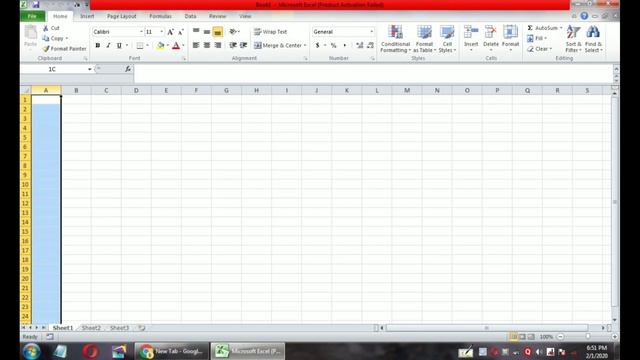Switch to Review tab

click(218, 16)
